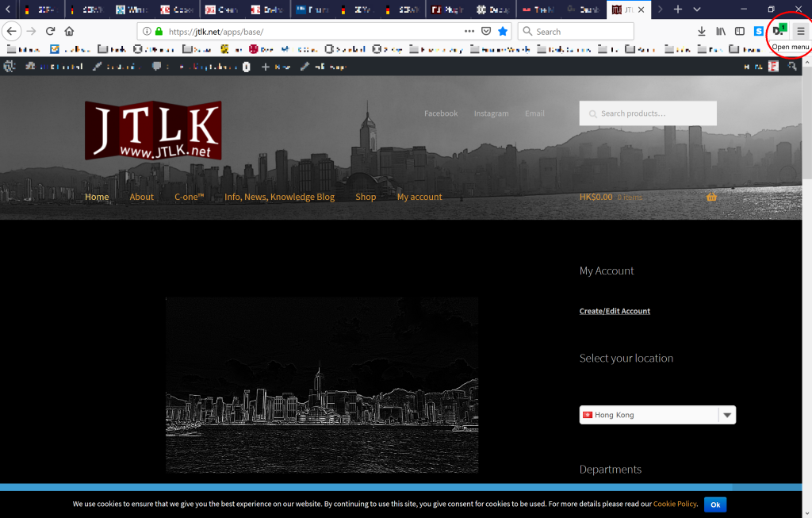Open the downloads panel
The width and height of the screenshot is (812, 518).
click(702, 32)
